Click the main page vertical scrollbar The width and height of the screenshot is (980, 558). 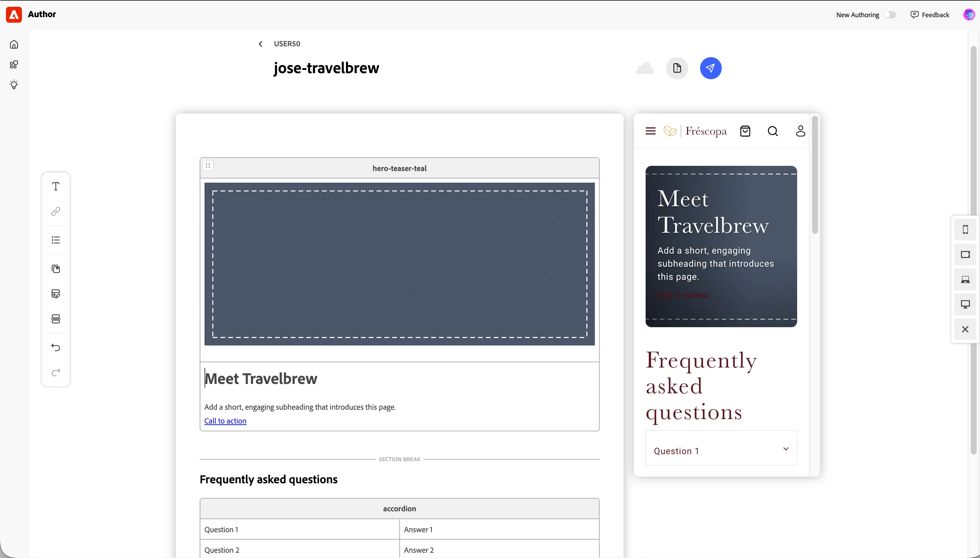pos(974,250)
